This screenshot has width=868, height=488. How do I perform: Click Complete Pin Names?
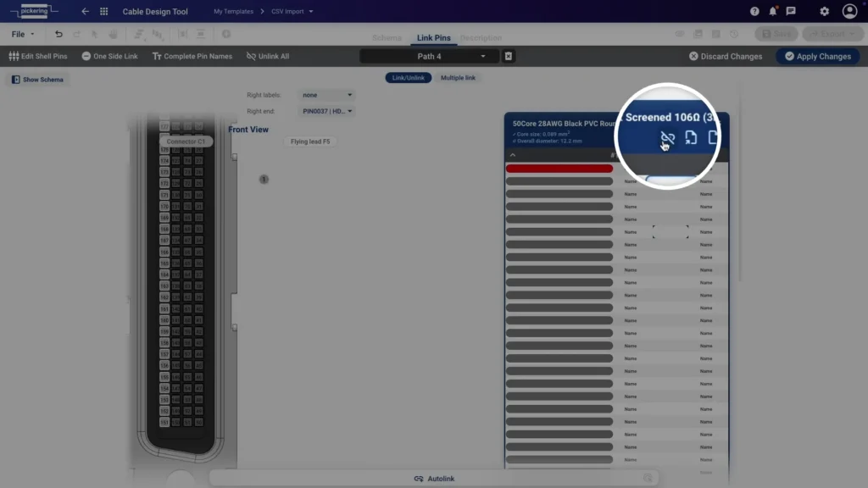(192, 56)
